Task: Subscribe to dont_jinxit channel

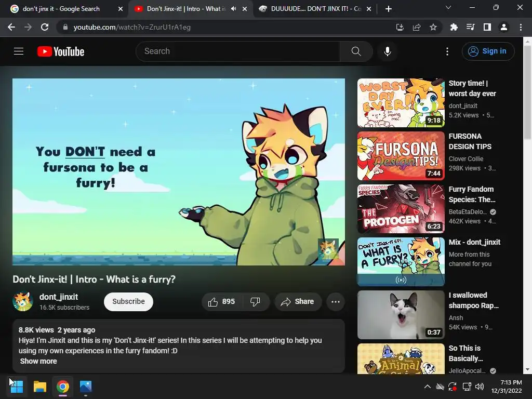Action: pyautogui.click(x=129, y=302)
